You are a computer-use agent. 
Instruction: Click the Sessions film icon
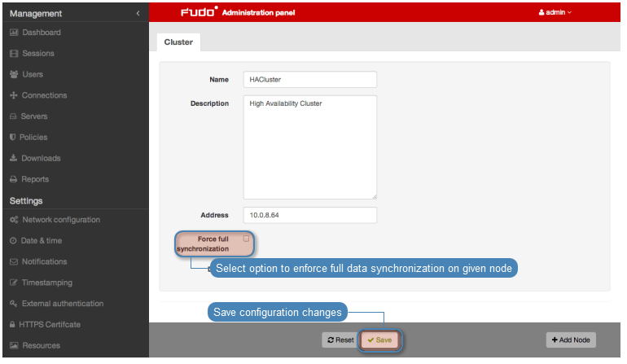(x=14, y=53)
